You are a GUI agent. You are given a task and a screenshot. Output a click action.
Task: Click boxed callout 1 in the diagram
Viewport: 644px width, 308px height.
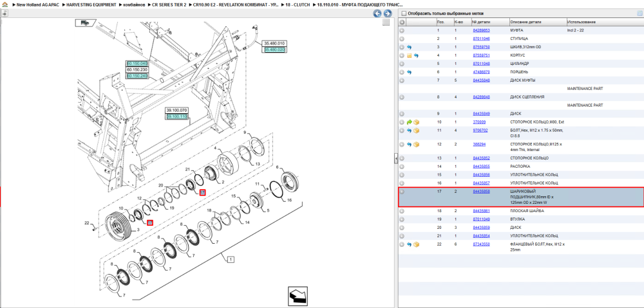pyautogui.click(x=231, y=259)
